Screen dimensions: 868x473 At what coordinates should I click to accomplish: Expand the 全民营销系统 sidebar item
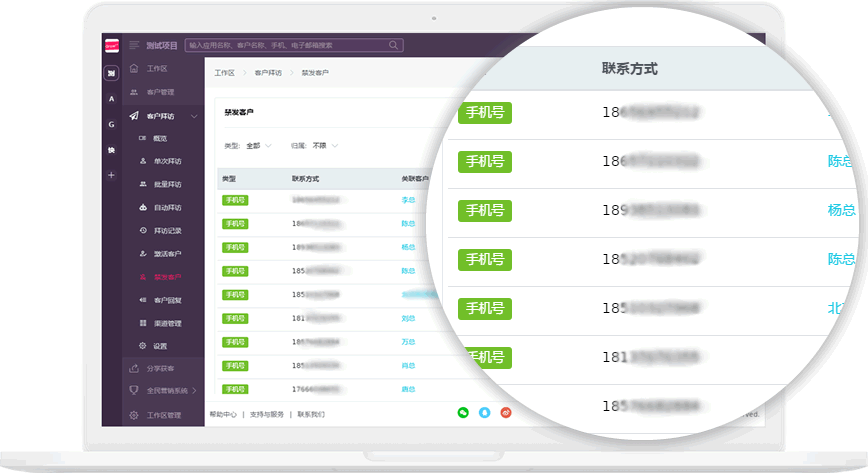[193, 390]
